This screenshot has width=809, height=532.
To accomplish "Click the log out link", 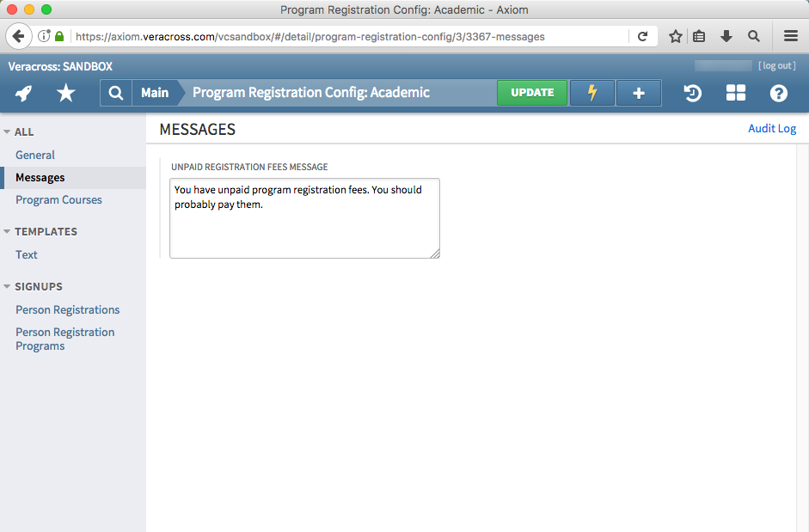I will coord(776,65).
